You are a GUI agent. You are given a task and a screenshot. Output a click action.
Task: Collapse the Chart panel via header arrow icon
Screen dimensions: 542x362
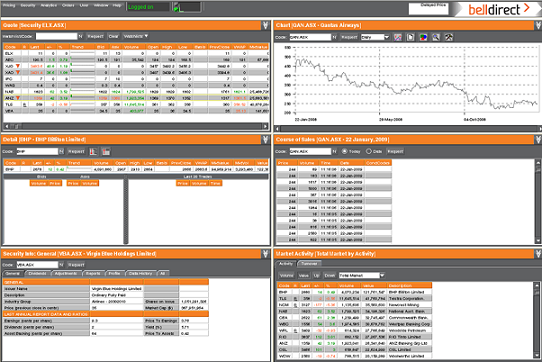(x=538, y=25)
